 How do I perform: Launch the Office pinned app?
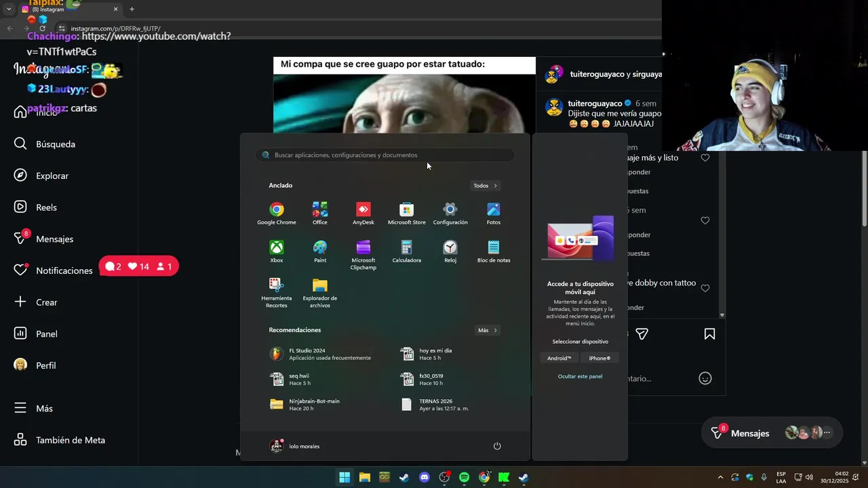pyautogui.click(x=320, y=213)
